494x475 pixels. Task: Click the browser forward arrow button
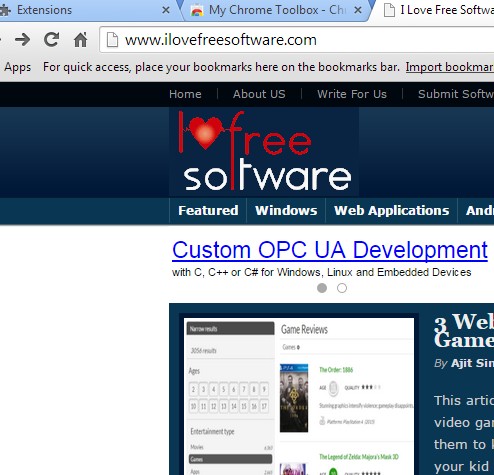point(22,40)
